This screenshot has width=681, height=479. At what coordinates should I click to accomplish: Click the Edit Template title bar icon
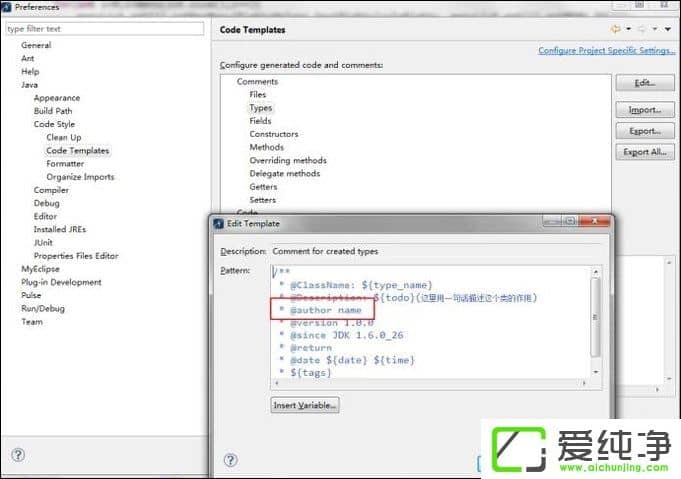click(218, 224)
